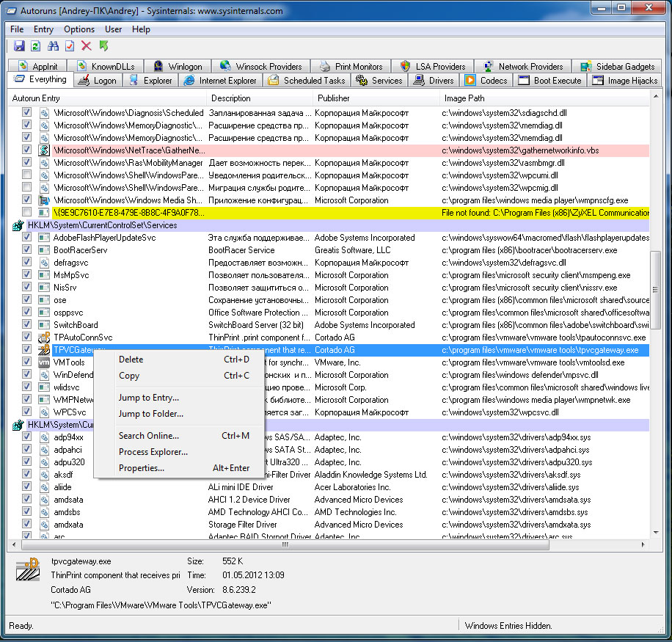
Task: Click the VMTools entry's vm icon
Action: (44, 362)
